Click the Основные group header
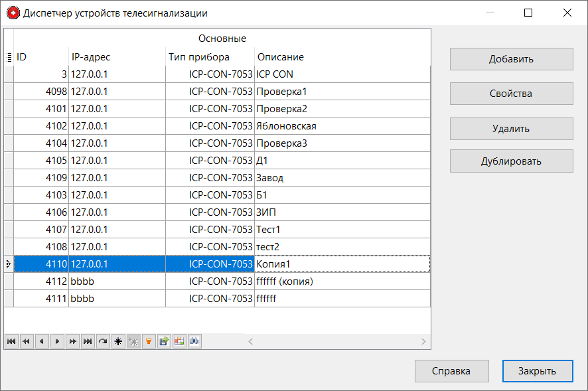Screen dimensions: 588x391 pyautogui.click(x=219, y=39)
